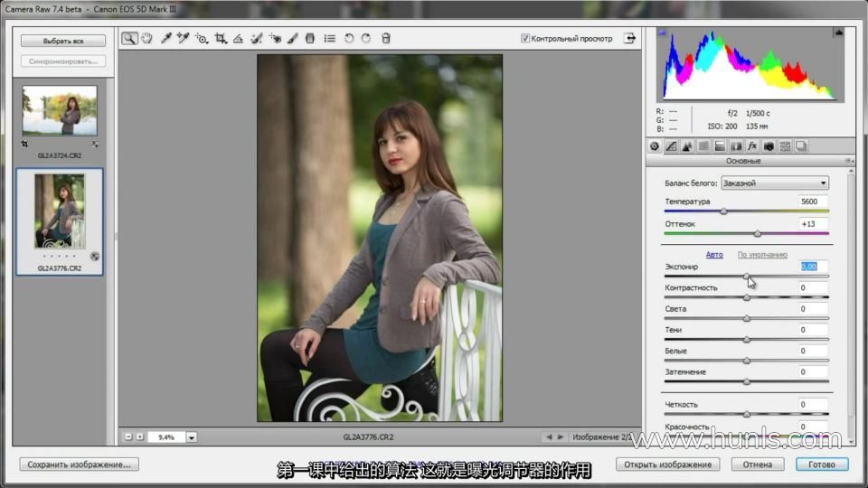This screenshot has height=488, width=868.
Task: Open the Основные panel flyout menu
Action: (848, 161)
